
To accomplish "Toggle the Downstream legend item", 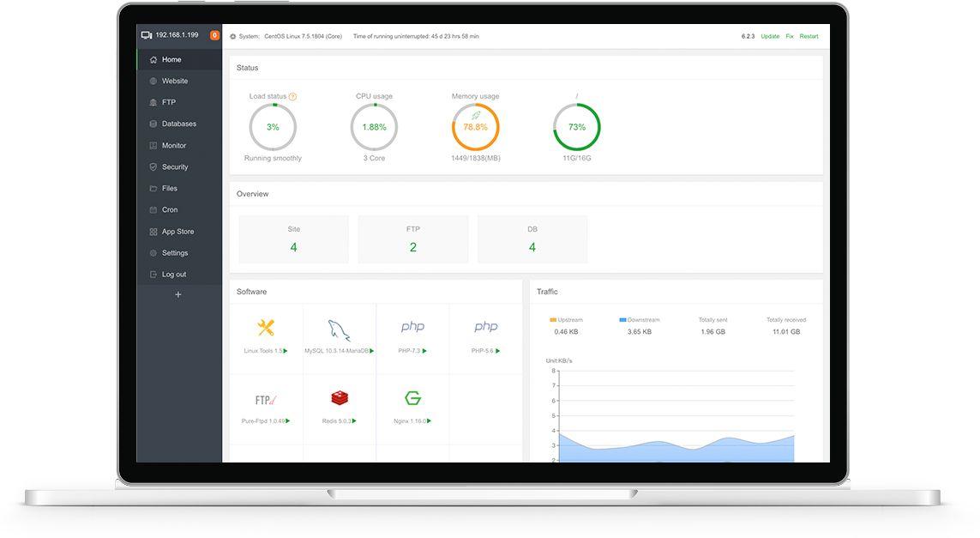I will [640, 320].
